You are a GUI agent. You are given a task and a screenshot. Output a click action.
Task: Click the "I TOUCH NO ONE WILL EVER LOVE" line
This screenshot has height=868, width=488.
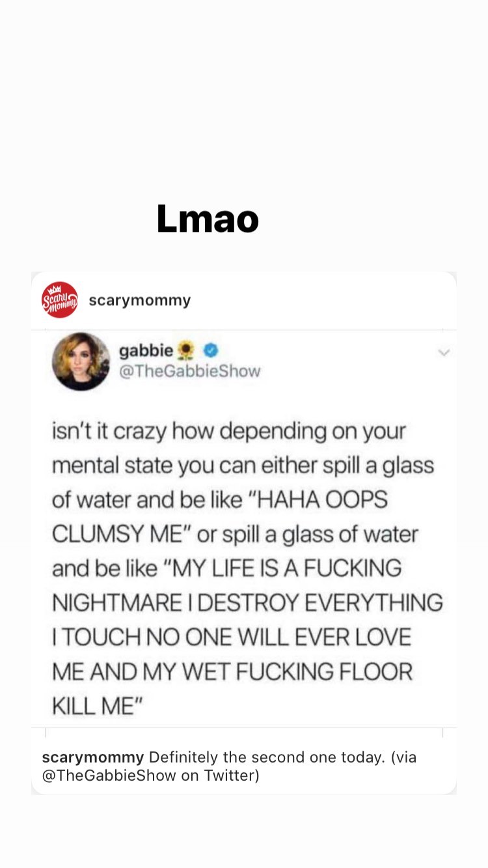click(232, 637)
